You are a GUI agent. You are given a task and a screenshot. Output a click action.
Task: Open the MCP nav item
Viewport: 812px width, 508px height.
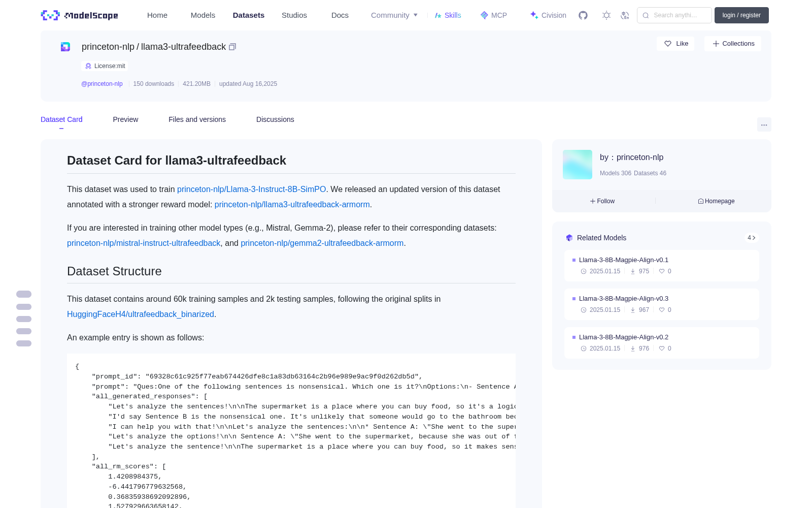point(494,15)
